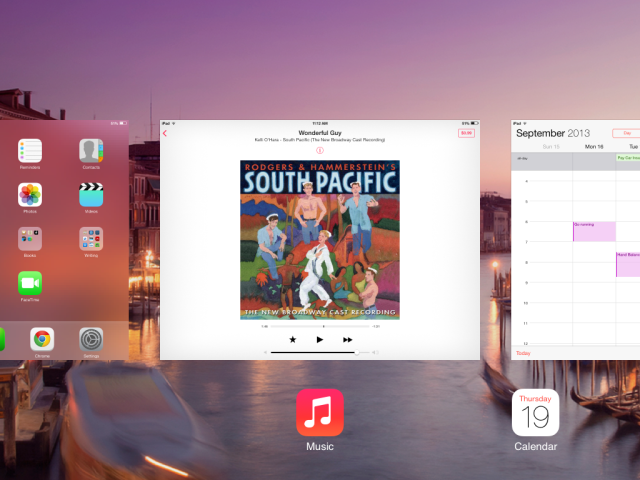This screenshot has width=640, height=480.
Task: Open the iBooks folder in home screen preview
Action: [x=30, y=239]
